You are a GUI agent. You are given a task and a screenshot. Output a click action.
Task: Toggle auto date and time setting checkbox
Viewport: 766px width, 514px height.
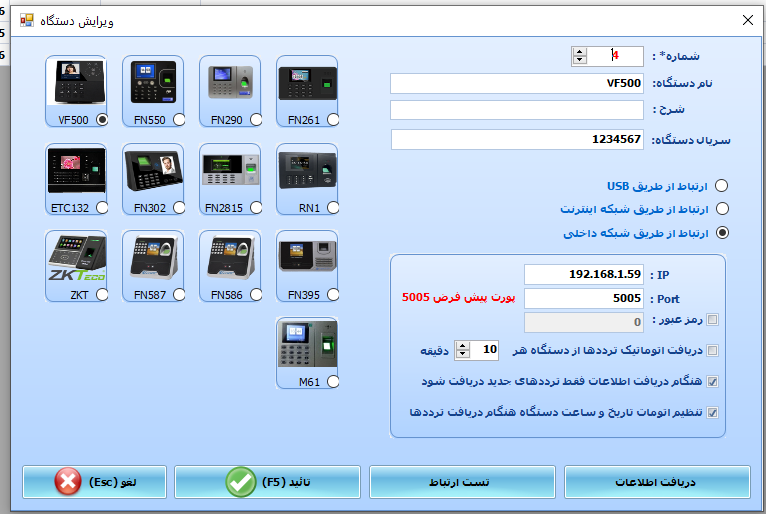point(712,412)
